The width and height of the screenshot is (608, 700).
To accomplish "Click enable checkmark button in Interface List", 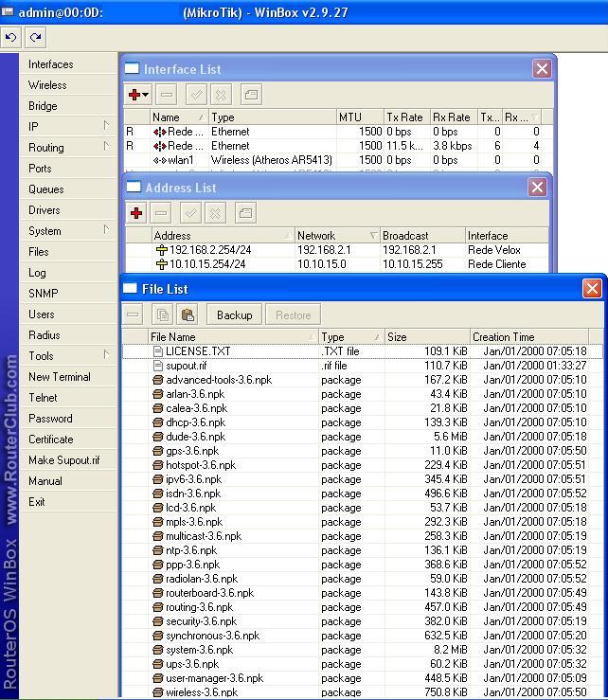I will (x=196, y=95).
